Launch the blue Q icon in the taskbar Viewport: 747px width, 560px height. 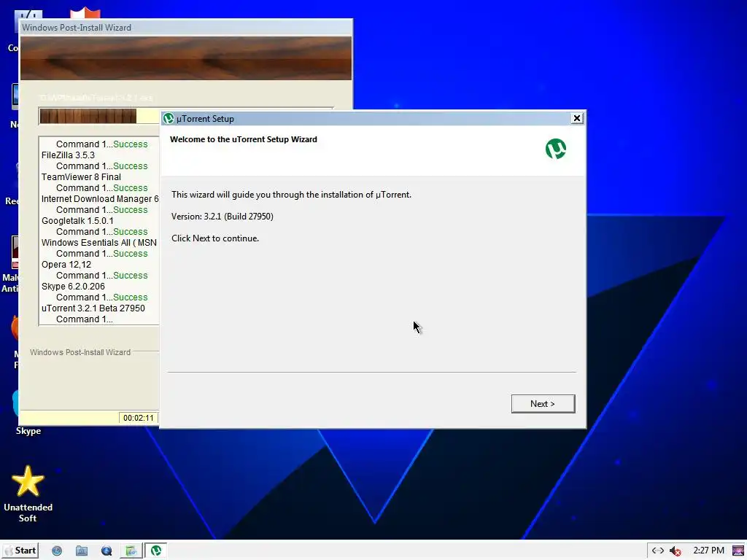(x=107, y=551)
